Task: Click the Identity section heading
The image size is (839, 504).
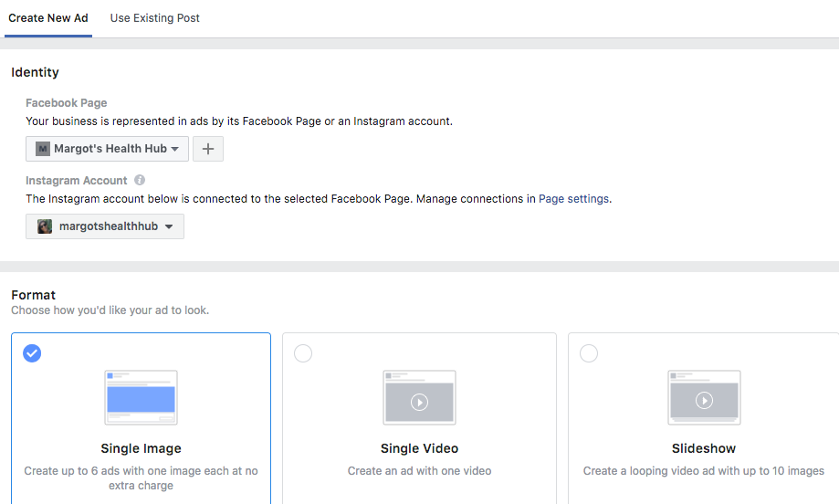Action: click(35, 72)
